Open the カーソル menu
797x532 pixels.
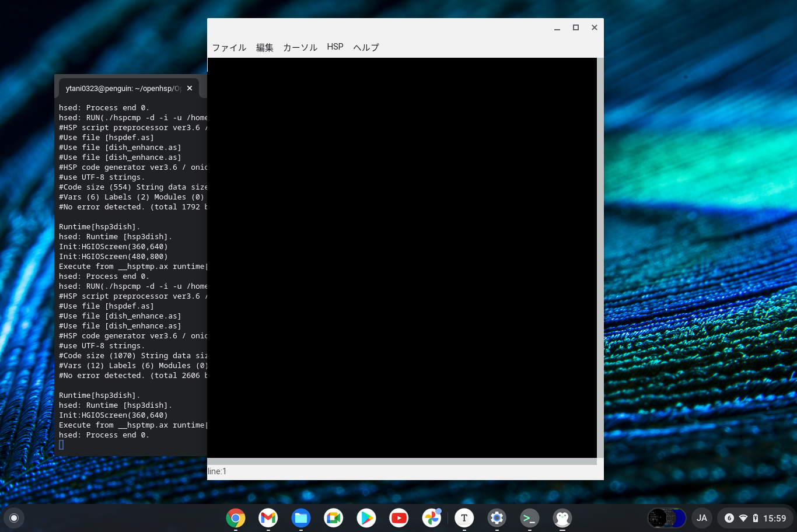(300, 47)
